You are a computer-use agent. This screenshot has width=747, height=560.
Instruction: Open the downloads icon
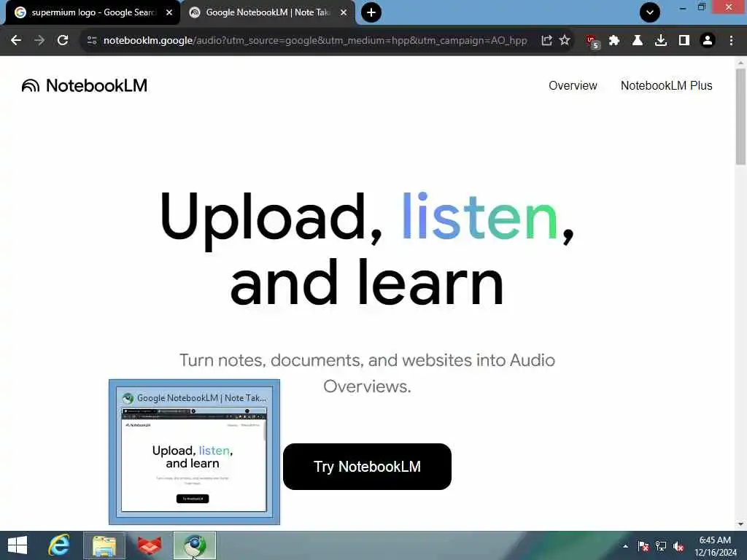tap(661, 41)
